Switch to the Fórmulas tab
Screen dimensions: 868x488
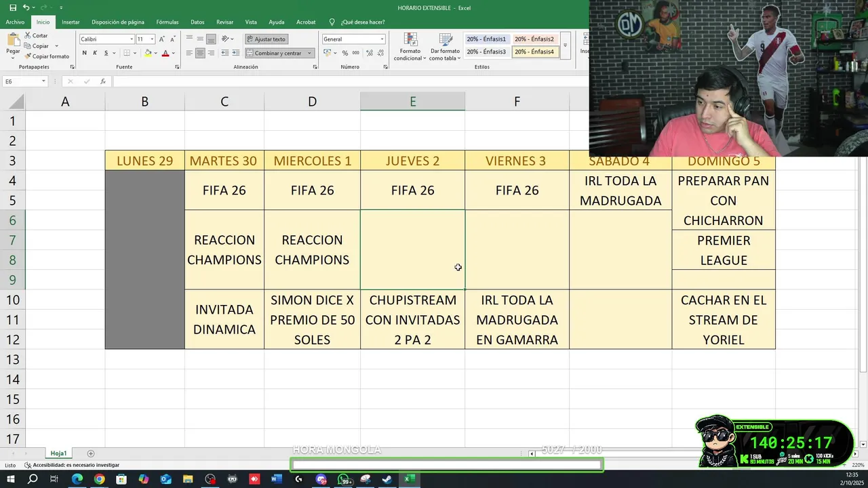pos(167,22)
